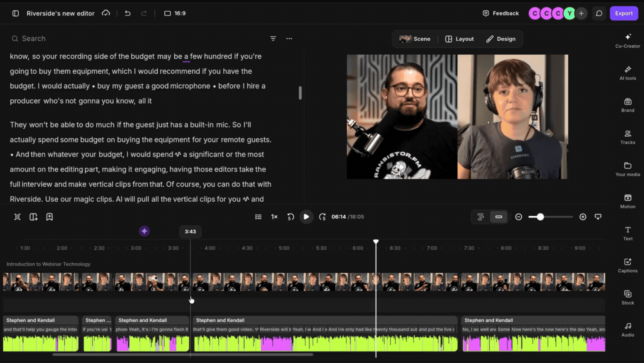Skip forward five seconds
Viewport: 644px width, 363px height.
[x=322, y=217]
